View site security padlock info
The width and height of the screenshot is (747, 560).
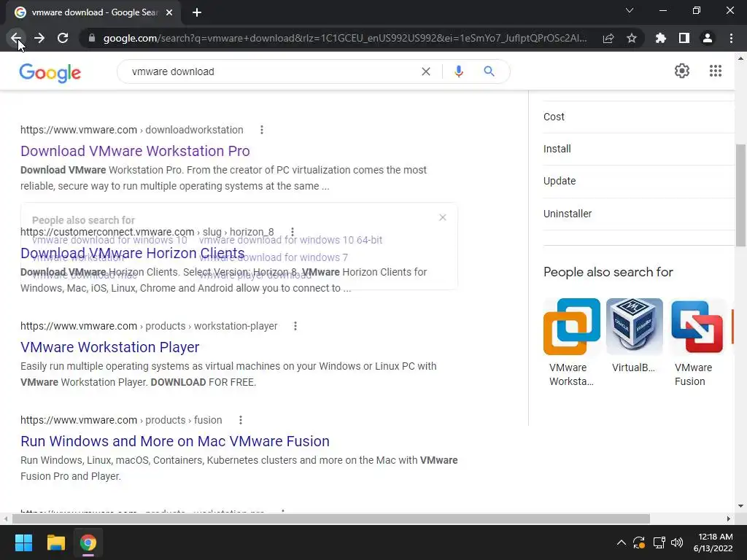tap(92, 38)
